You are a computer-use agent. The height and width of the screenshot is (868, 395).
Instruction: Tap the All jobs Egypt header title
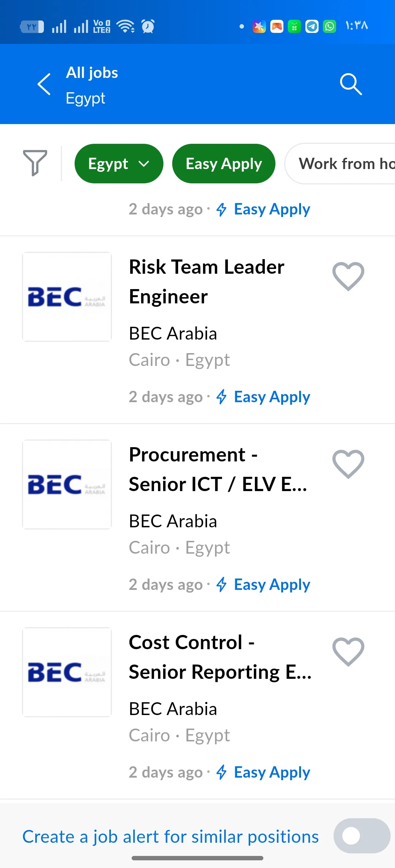[92, 85]
